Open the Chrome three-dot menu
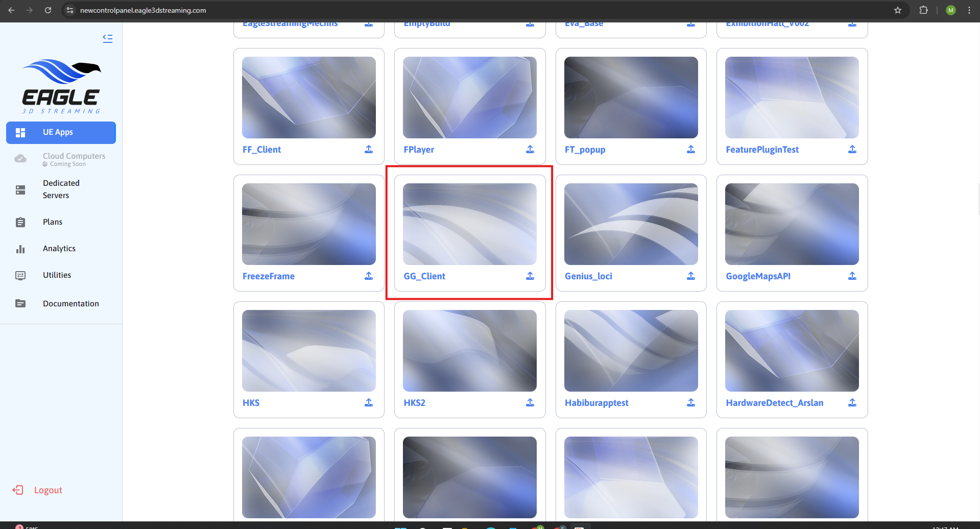 [969, 10]
